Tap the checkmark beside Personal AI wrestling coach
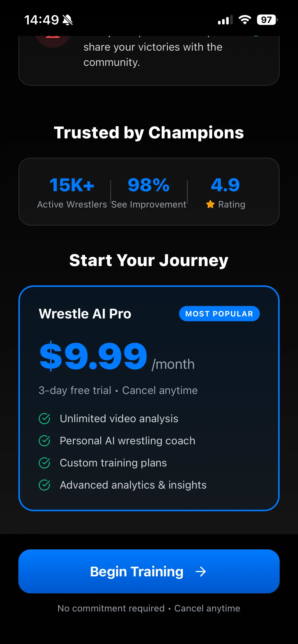This screenshot has height=644, width=298. click(45, 441)
